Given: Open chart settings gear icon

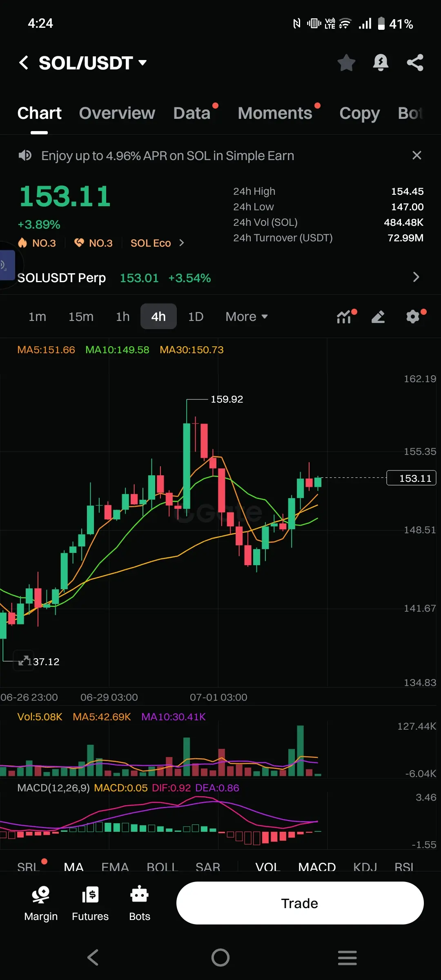Looking at the screenshot, I should [413, 316].
